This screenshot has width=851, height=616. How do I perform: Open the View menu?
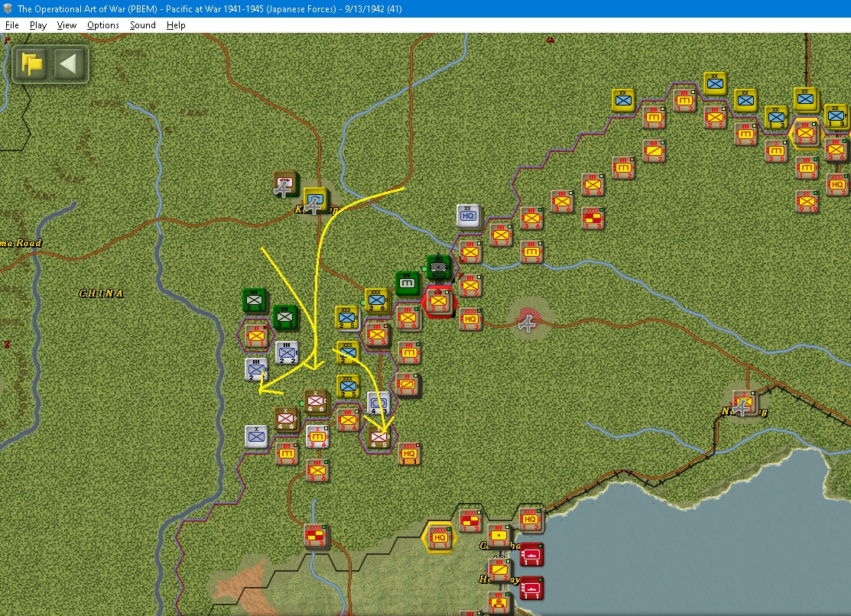67,25
